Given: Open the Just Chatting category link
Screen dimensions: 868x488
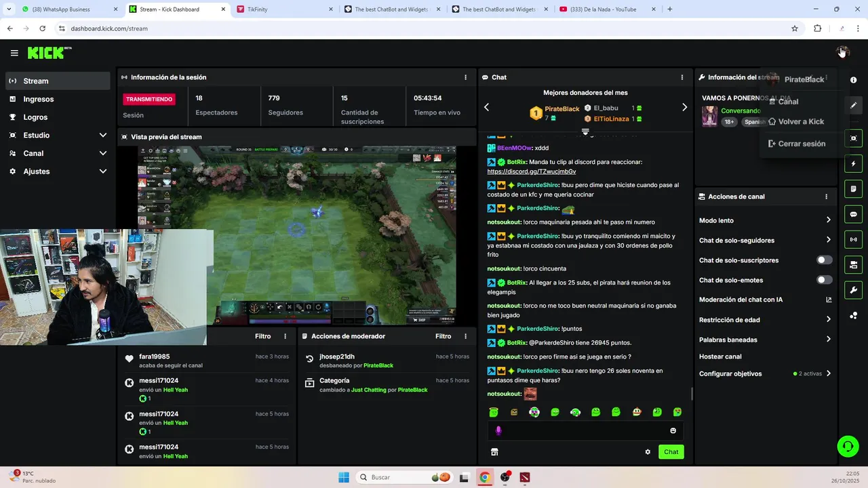Looking at the screenshot, I should [x=369, y=390].
